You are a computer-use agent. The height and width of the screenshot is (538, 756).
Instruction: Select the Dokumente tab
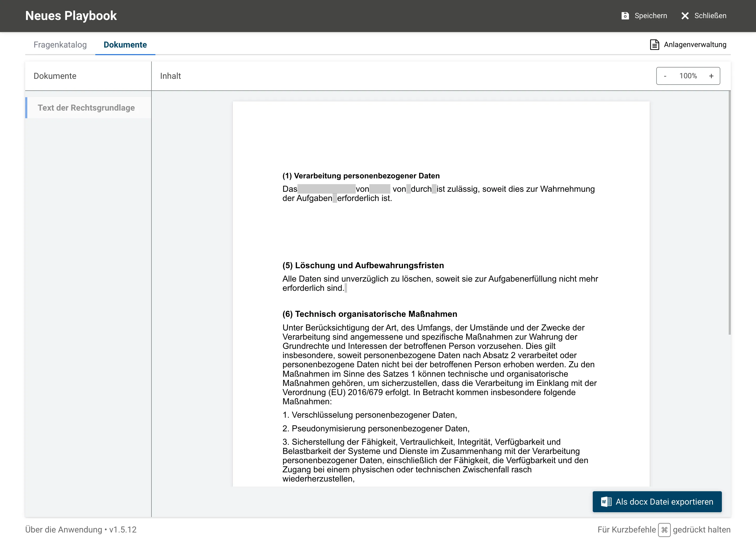point(125,45)
